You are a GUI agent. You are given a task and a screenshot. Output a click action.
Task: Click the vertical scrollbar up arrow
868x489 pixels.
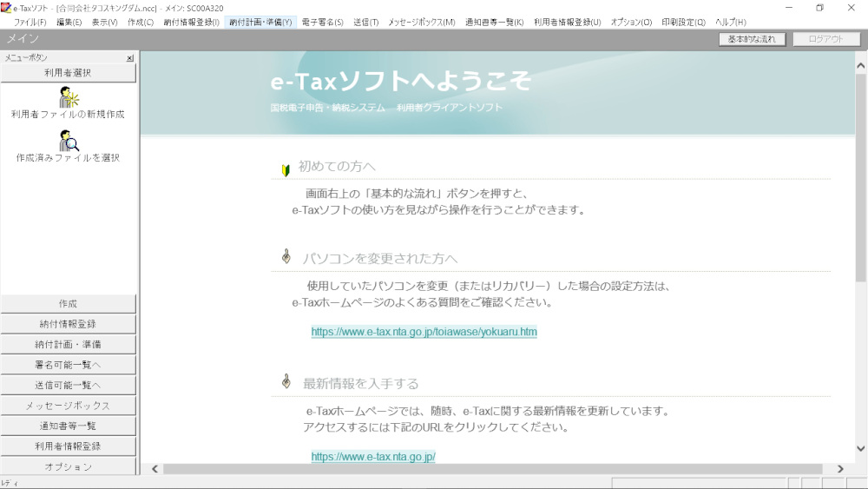point(861,66)
